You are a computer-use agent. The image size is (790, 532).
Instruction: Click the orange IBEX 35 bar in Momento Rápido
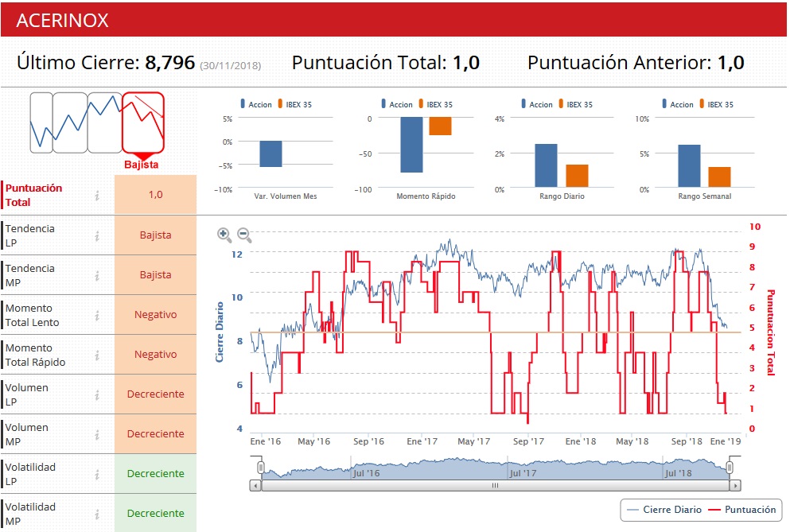pos(440,126)
